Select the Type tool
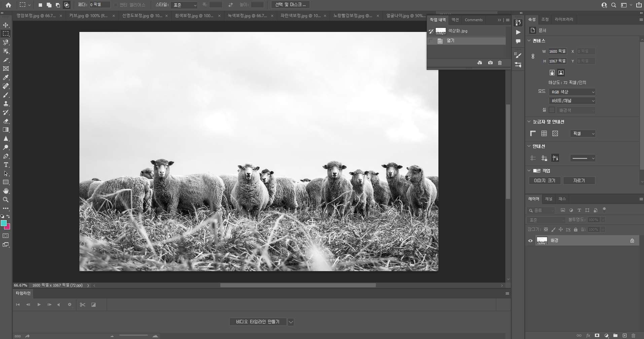 6,165
